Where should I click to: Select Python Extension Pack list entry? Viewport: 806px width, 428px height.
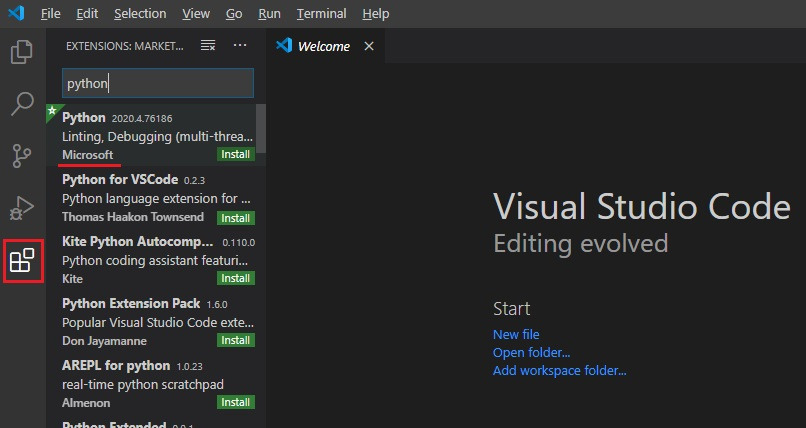pyautogui.click(x=156, y=322)
